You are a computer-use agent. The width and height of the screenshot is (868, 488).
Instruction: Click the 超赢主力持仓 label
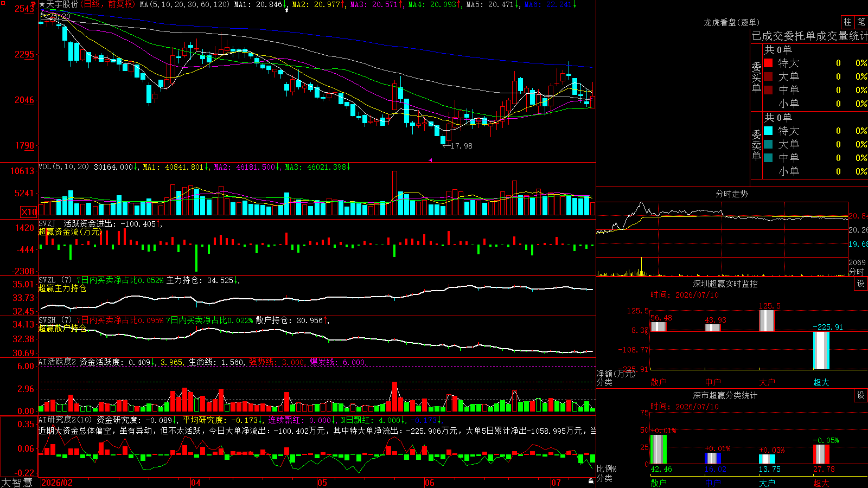[x=62, y=288]
